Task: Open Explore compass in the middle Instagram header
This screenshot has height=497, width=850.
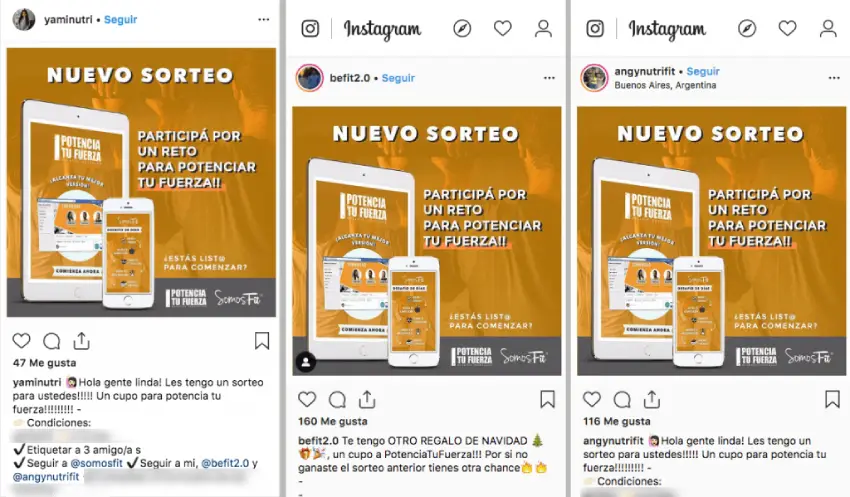Action: [462, 28]
